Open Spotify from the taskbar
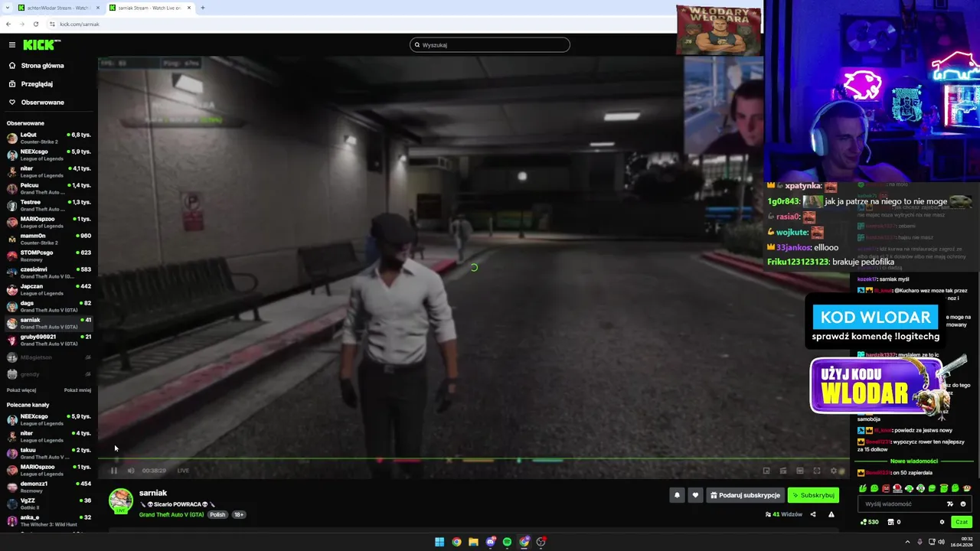Image resolution: width=980 pixels, height=551 pixels. [507, 542]
